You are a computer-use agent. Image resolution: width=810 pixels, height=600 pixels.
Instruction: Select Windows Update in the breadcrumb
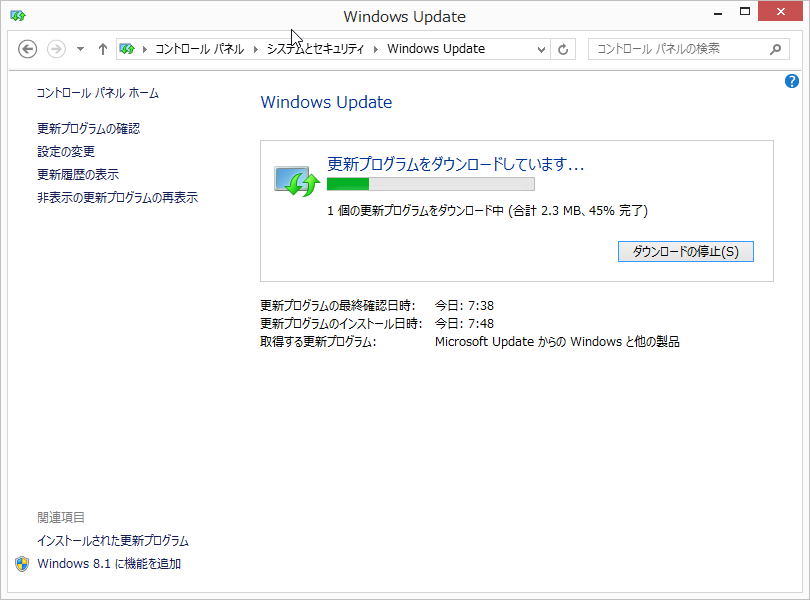[x=436, y=49]
